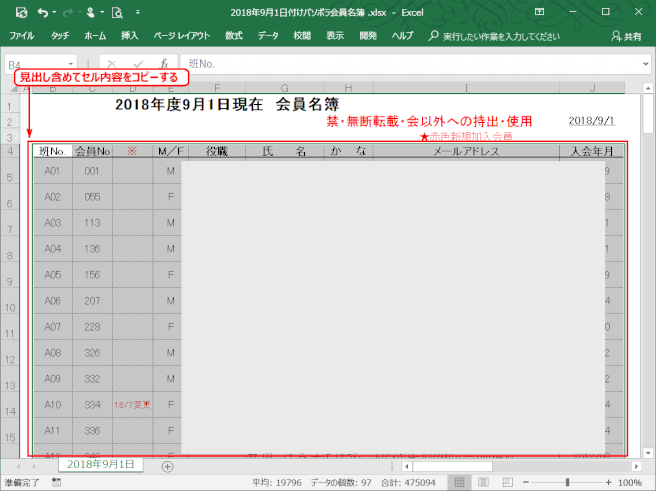
Task: Select column J header
Action: 592,88
